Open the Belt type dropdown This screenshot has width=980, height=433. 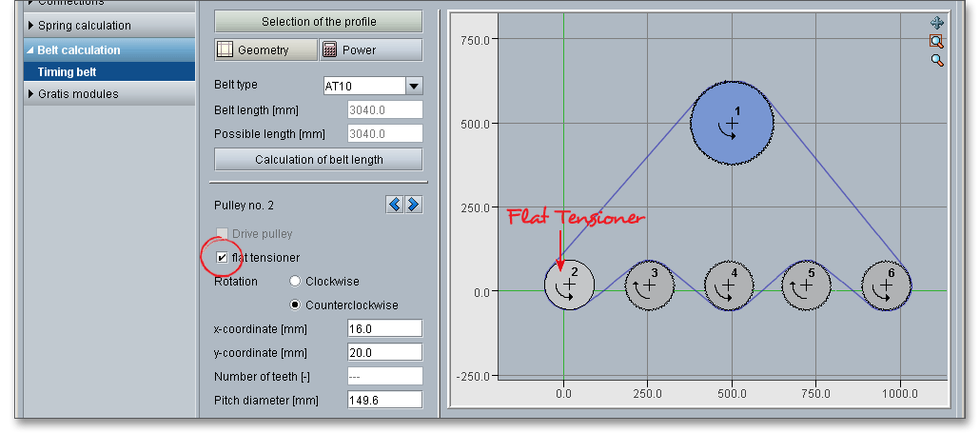414,86
